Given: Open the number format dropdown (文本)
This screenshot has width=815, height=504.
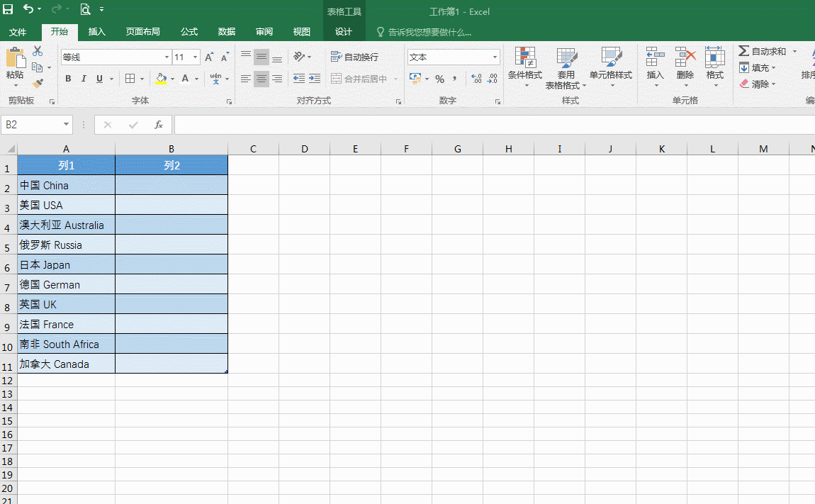Looking at the screenshot, I should point(494,57).
